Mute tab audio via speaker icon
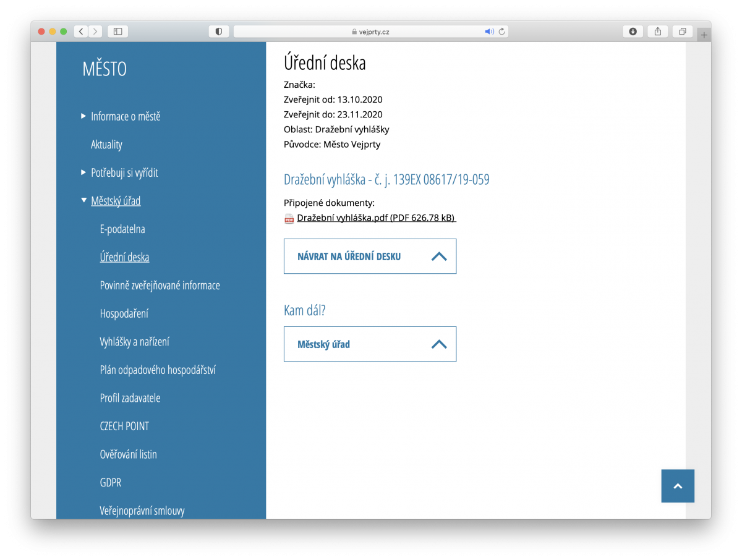The image size is (742, 560). coord(488,32)
